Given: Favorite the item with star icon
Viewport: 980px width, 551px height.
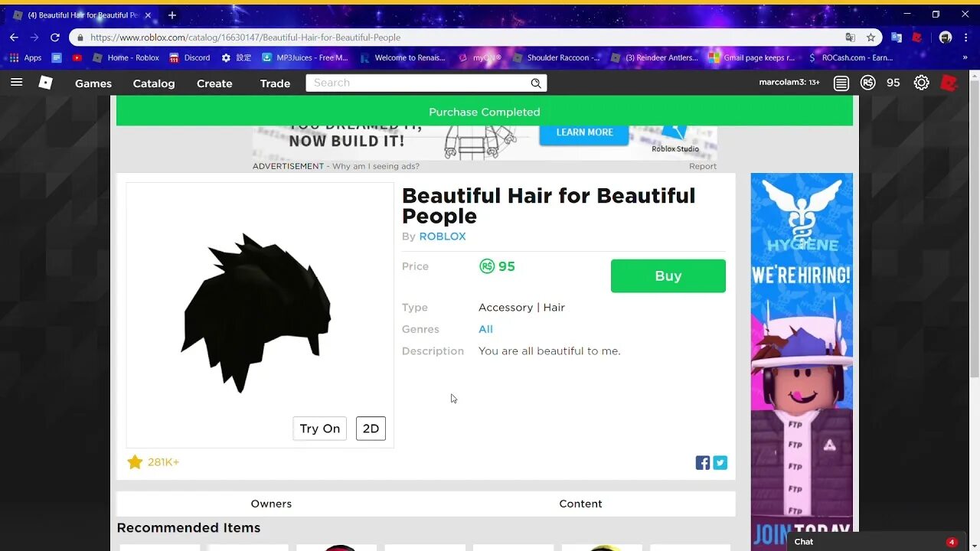Looking at the screenshot, I should pos(135,462).
